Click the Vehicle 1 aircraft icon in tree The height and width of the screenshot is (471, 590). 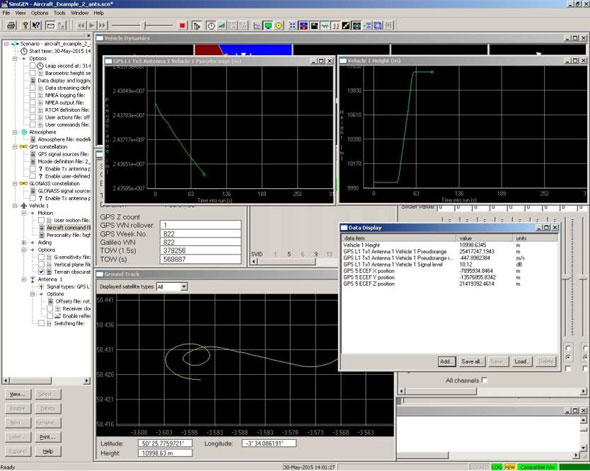(x=24, y=206)
